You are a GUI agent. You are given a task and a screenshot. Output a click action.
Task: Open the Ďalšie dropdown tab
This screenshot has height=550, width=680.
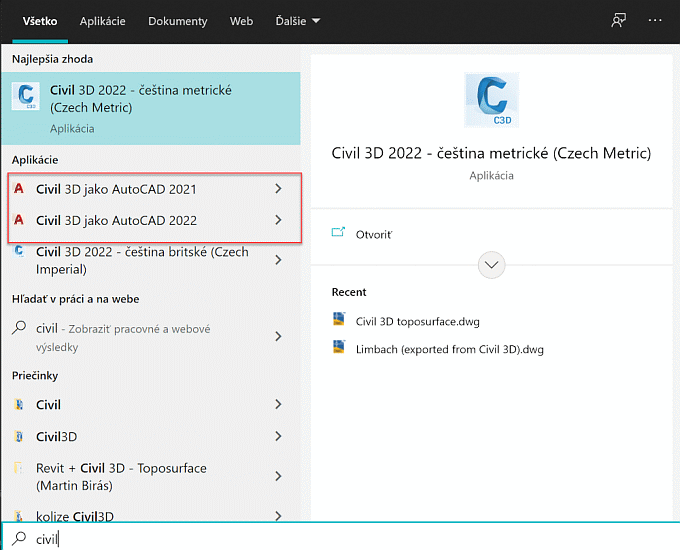pyautogui.click(x=298, y=21)
